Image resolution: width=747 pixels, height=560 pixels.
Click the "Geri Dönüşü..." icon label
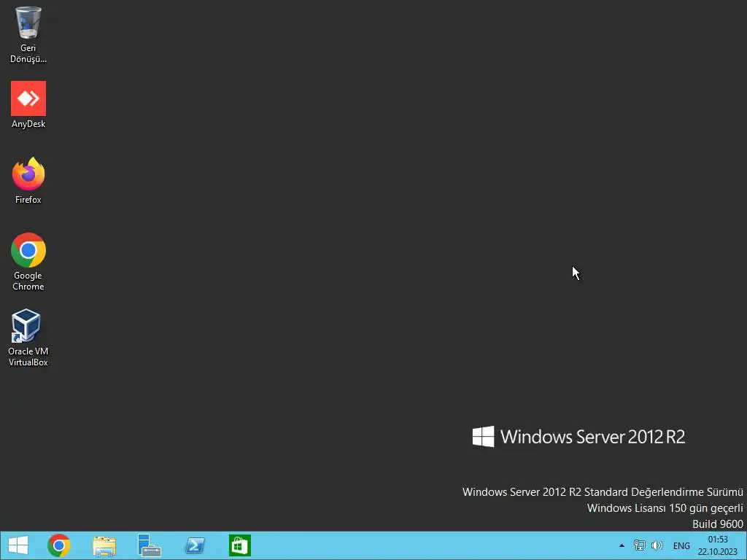[x=28, y=53]
